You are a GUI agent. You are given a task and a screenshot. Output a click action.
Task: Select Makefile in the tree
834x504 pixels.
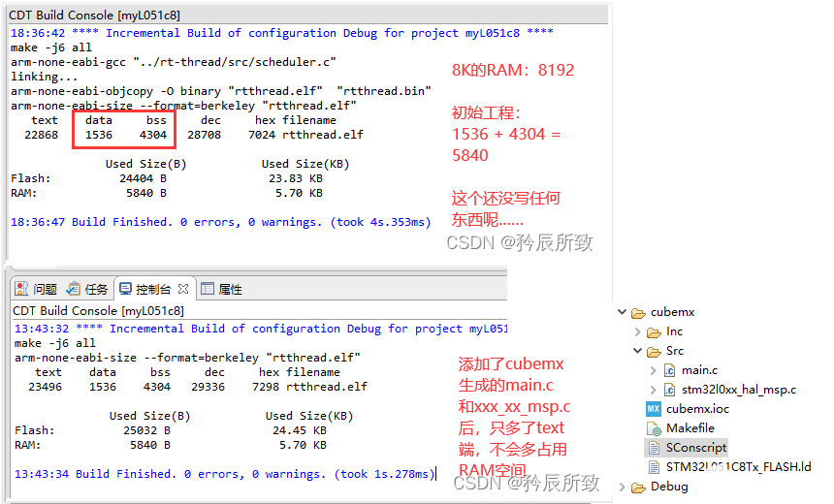tap(690, 428)
